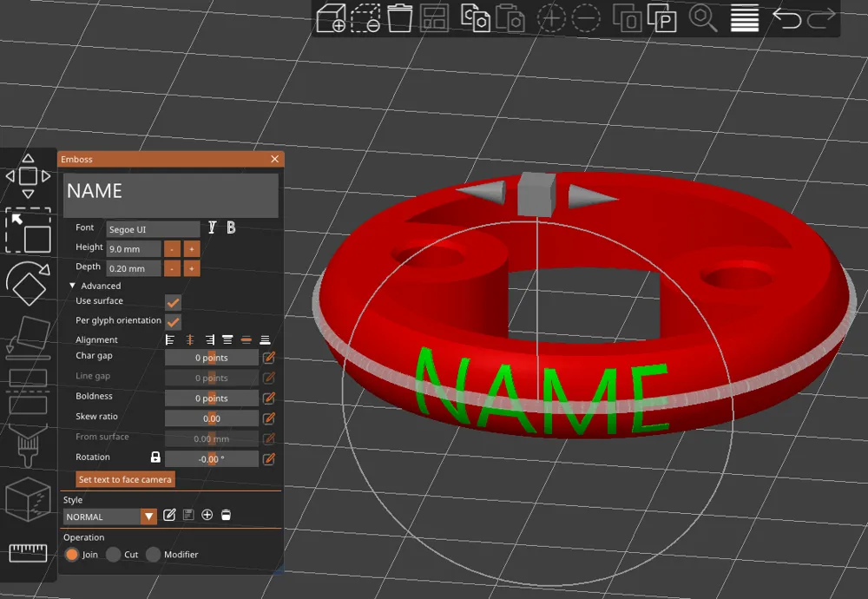Select the Place on face tool
868x599 pixels.
coord(28,337)
